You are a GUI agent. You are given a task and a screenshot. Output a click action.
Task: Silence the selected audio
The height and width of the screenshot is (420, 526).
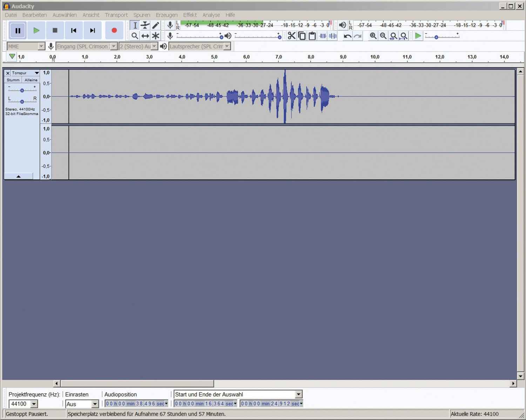tap(333, 36)
